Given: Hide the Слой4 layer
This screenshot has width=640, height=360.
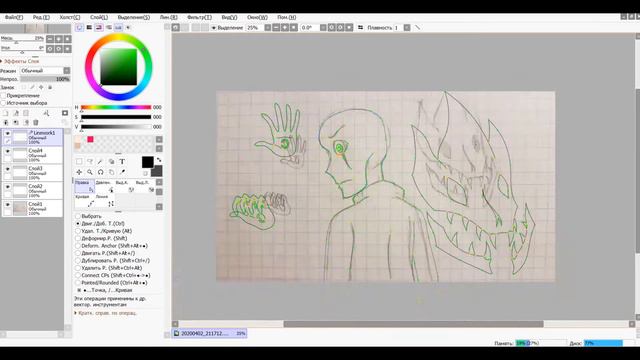Looking at the screenshot, I should 7,151.
